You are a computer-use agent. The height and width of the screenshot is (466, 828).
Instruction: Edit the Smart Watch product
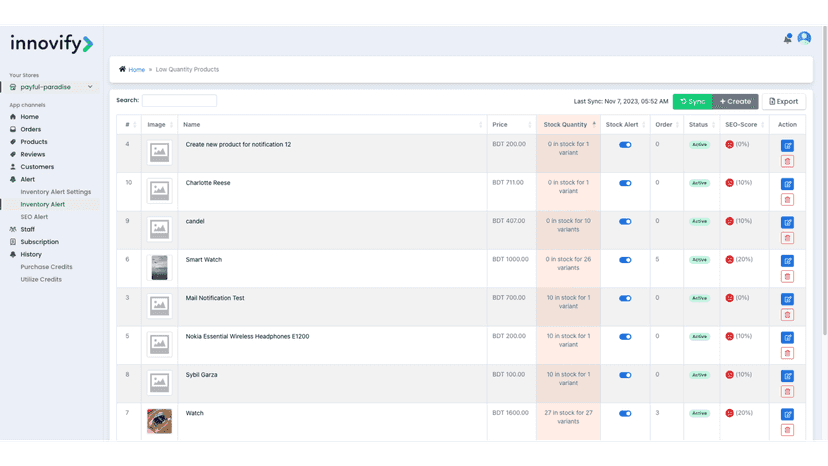click(787, 261)
